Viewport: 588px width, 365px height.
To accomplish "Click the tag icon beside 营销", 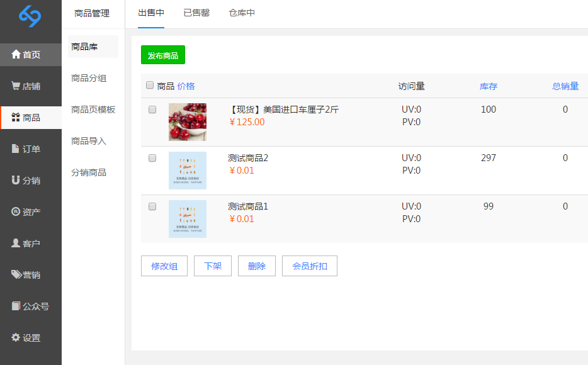I will (16, 275).
